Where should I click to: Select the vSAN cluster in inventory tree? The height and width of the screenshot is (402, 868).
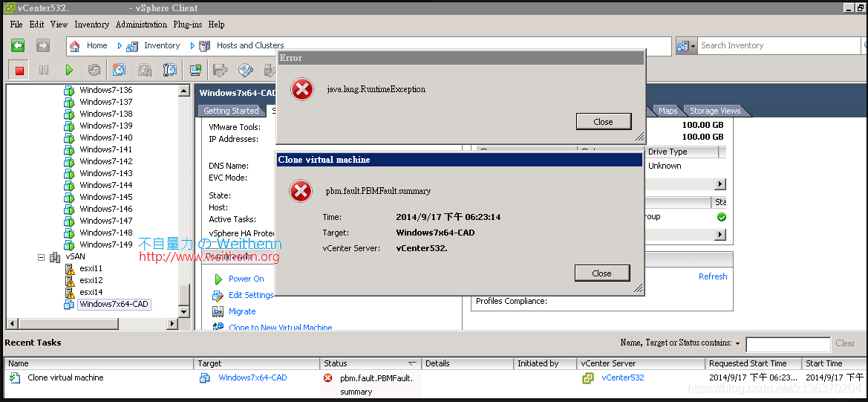pos(75,257)
